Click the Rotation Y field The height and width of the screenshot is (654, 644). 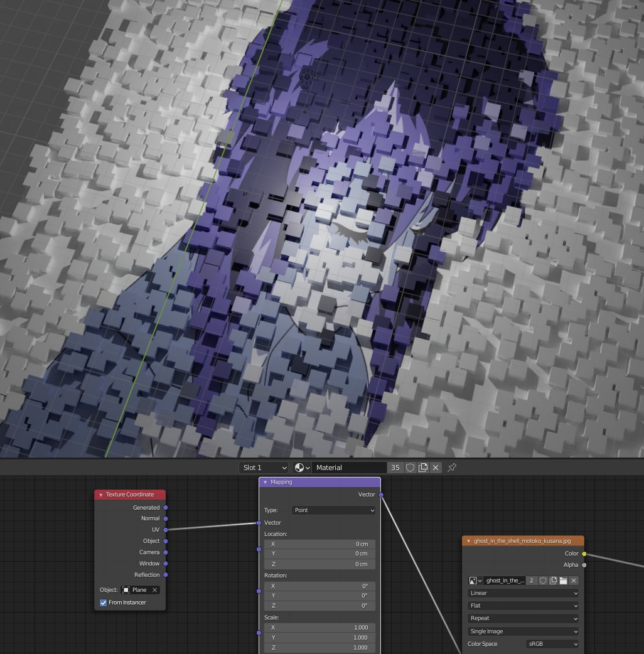319,596
